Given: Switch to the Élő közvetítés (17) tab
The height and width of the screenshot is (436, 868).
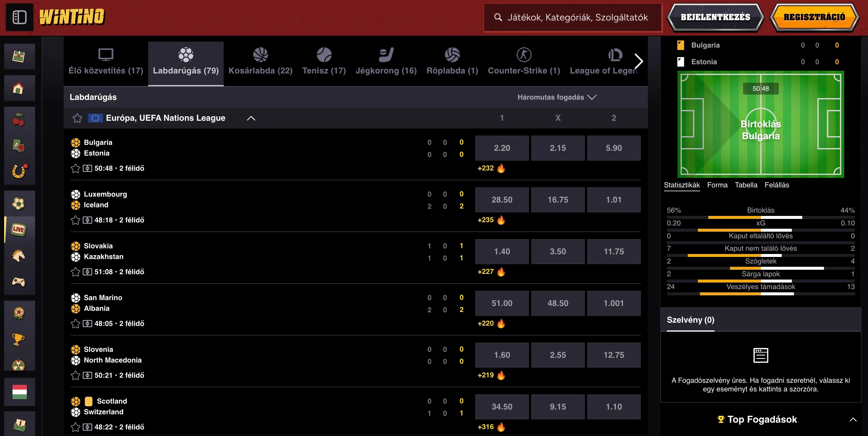Looking at the screenshot, I should (x=106, y=64).
